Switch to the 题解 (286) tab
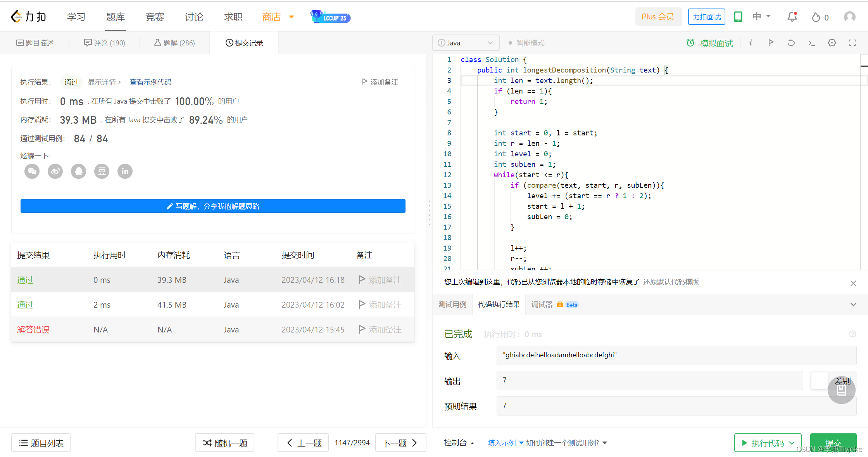868x457 pixels. click(174, 43)
